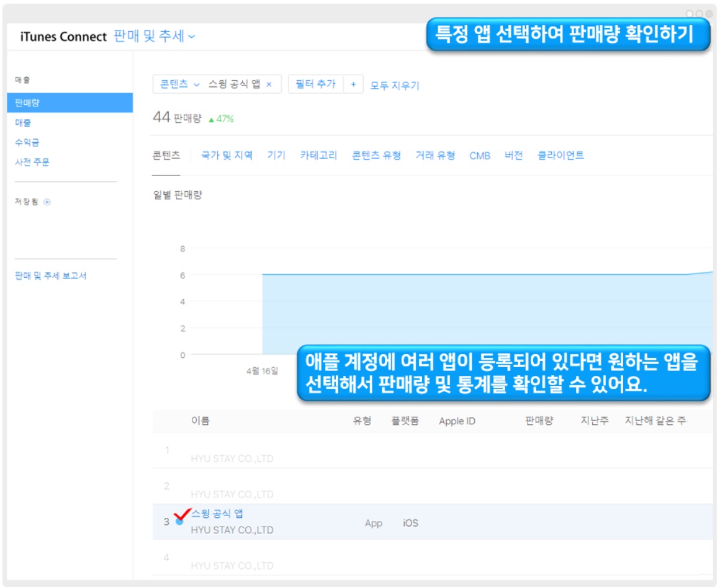Add a saved view with the plus icon next to 저장됨
720x588 pixels.
pos(47,202)
